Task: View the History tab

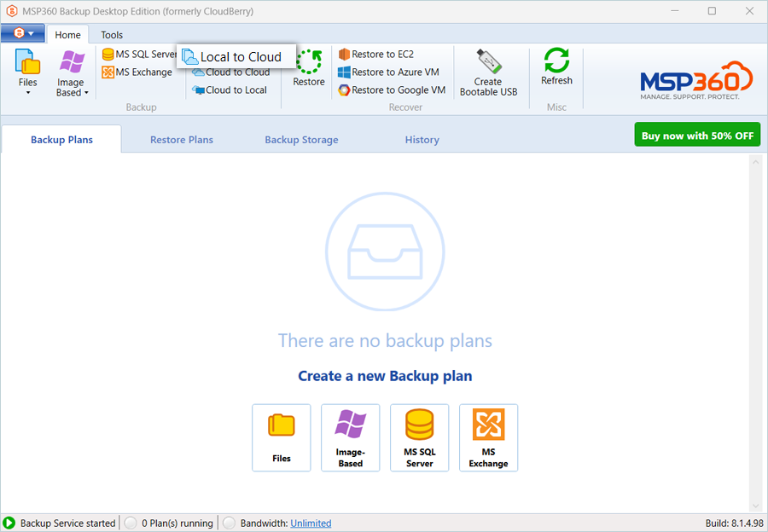Action: pos(422,140)
